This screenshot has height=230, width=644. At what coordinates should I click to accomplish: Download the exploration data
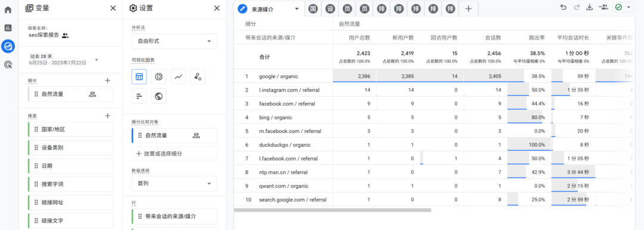click(x=590, y=7)
